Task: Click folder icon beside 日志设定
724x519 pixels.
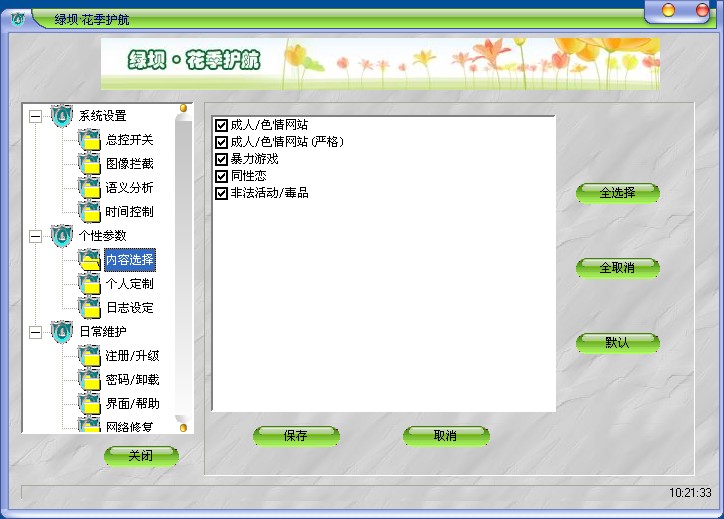Action: click(89, 308)
